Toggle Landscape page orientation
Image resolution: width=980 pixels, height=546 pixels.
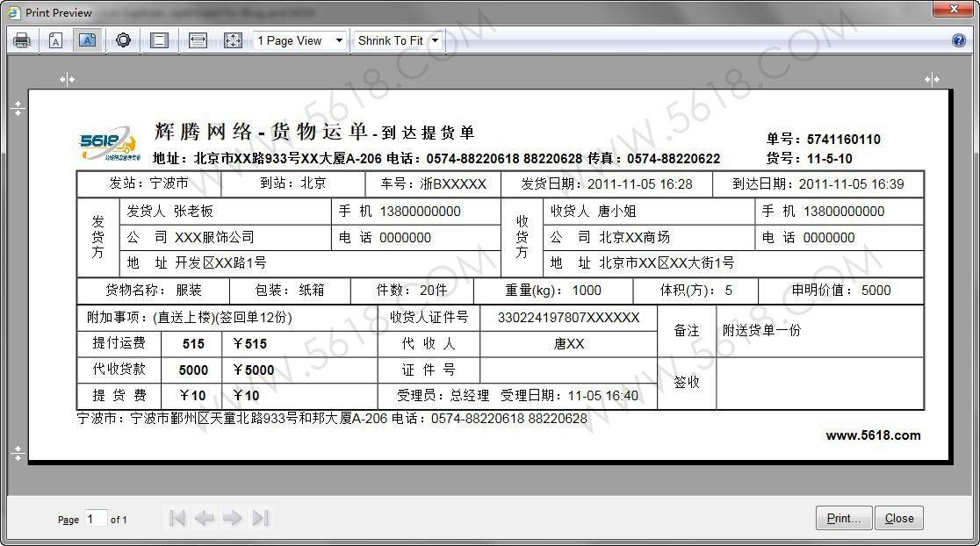(87, 40)
